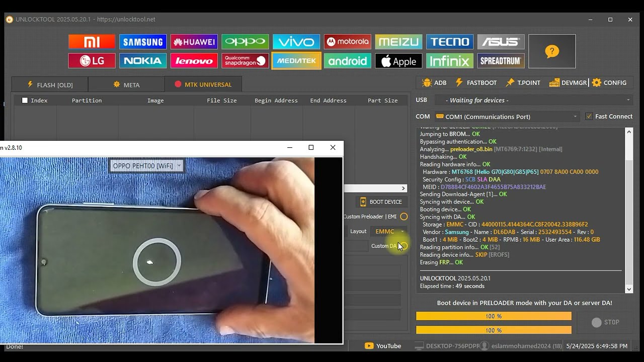The width and height of the screenshot is (644, 362).
Task: Click the DESKTOP-756PDPR computer name entry
Action: pyautogui.click(x=447, y=346)
